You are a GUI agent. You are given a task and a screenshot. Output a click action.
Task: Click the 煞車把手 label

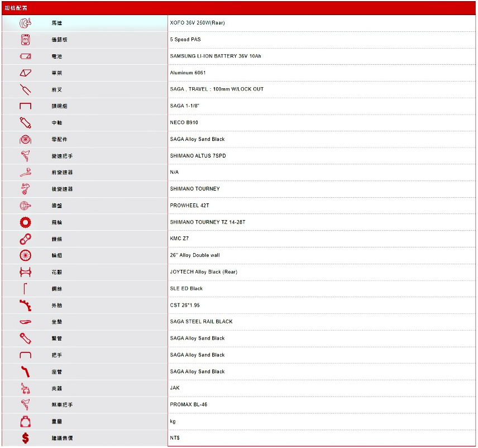[x=62, y=405]
